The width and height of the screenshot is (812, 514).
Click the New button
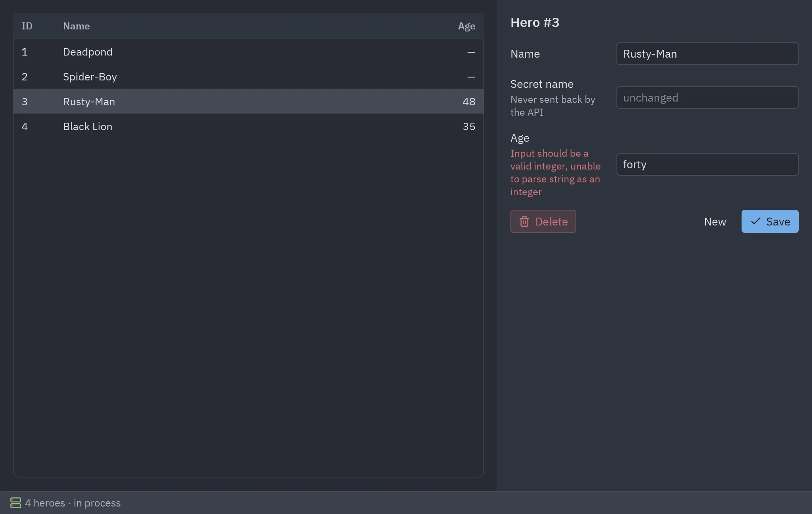715,221
